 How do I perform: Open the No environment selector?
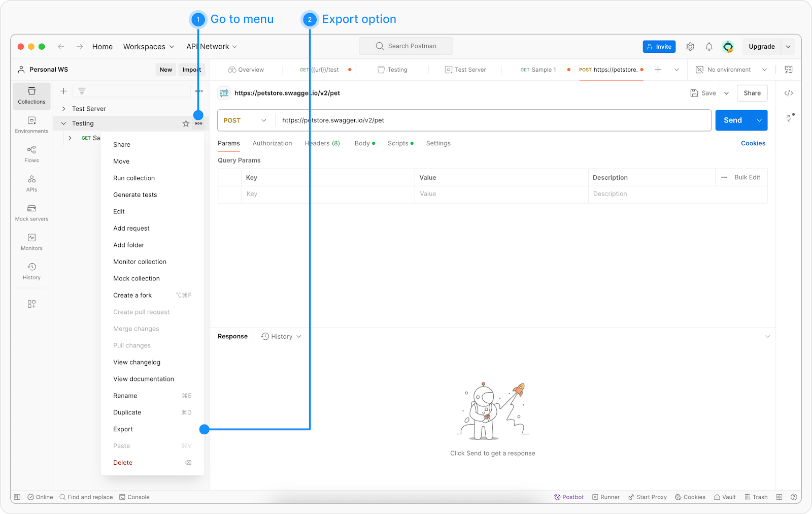(x=731, y=70)
